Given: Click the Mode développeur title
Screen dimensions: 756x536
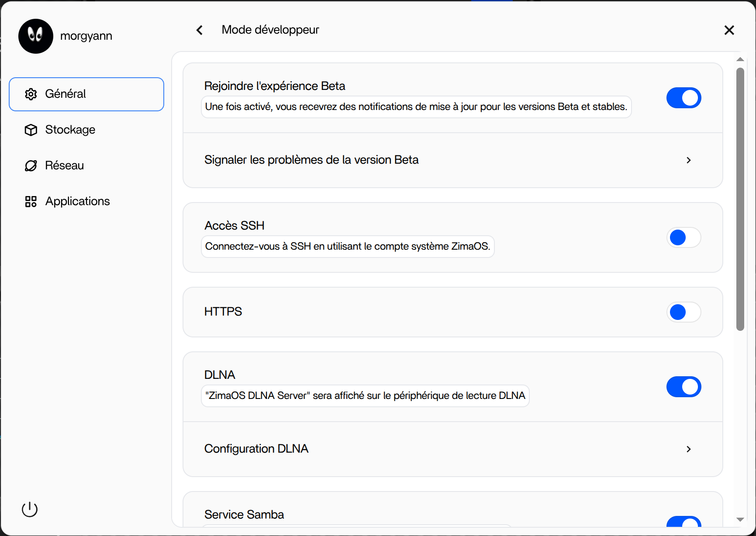Looking at the screenshot, I should click(x=270, y=30).
